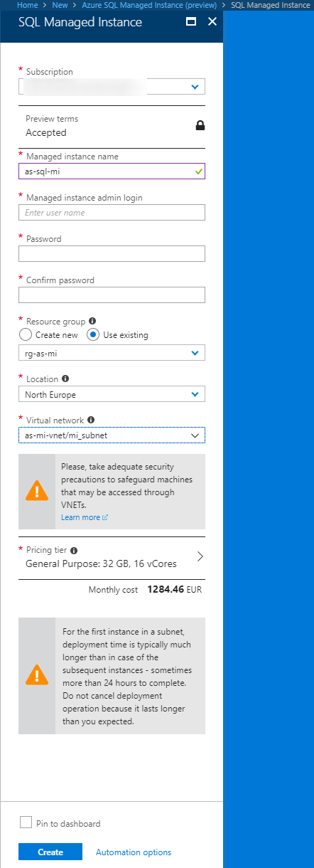Open the North Europe location dropdown
Viewport: 314px width, 868px height.
112,394
